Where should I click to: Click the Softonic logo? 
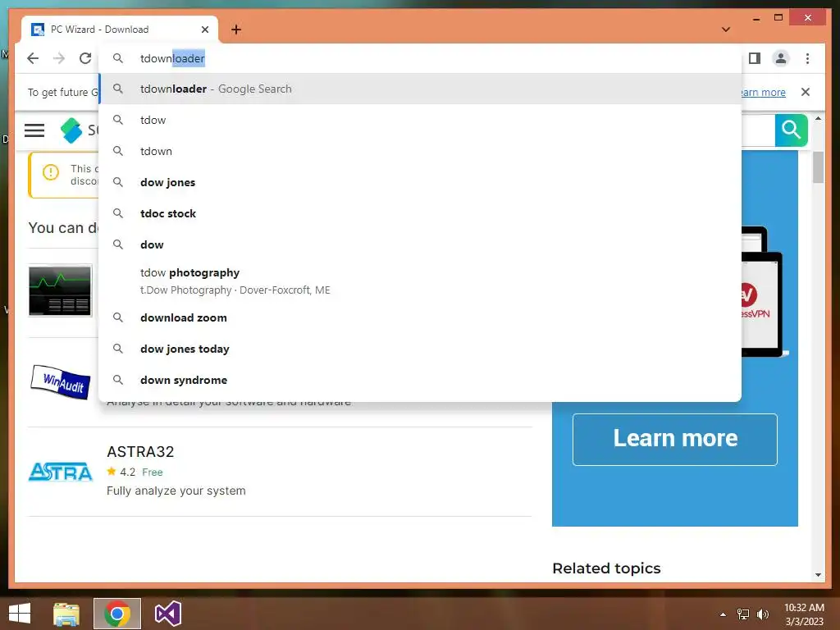coord(71,130)
